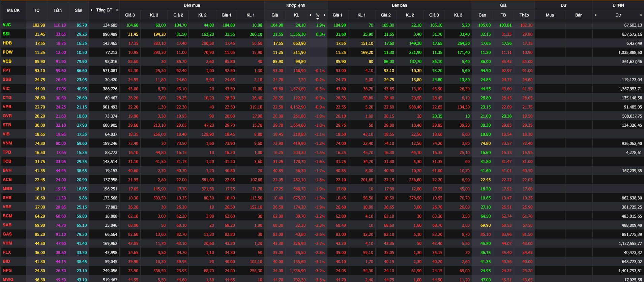This screenshot has height=282, width=644.
Task: Select the CTG stock row symbol
Action: point(7,98)
